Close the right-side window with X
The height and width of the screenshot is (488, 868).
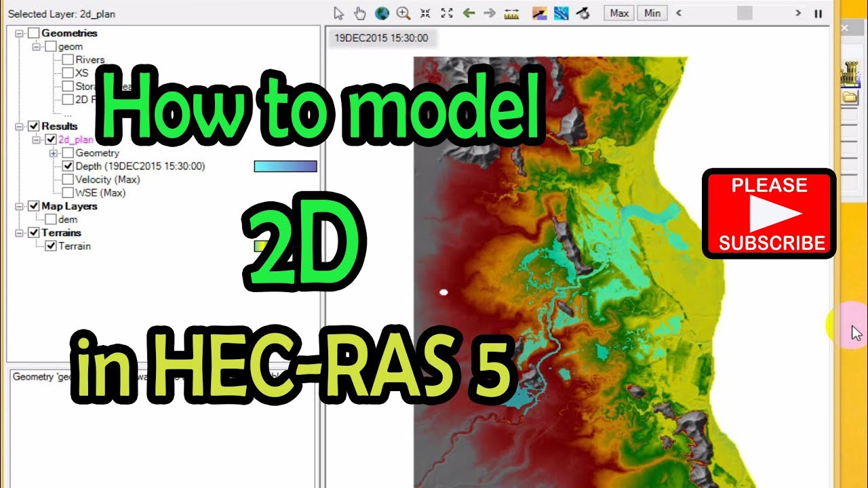pos(845,28)
